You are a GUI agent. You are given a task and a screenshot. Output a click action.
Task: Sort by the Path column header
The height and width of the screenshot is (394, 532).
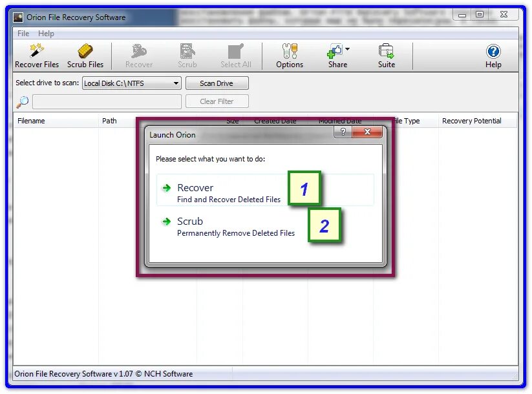click(x=109, y=121)
